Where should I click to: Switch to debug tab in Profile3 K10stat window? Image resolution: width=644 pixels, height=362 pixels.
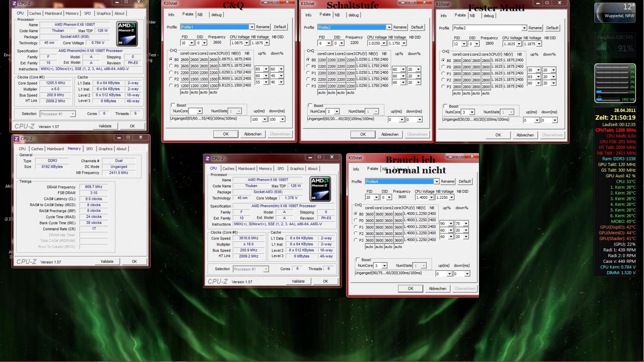click(489, 16)
